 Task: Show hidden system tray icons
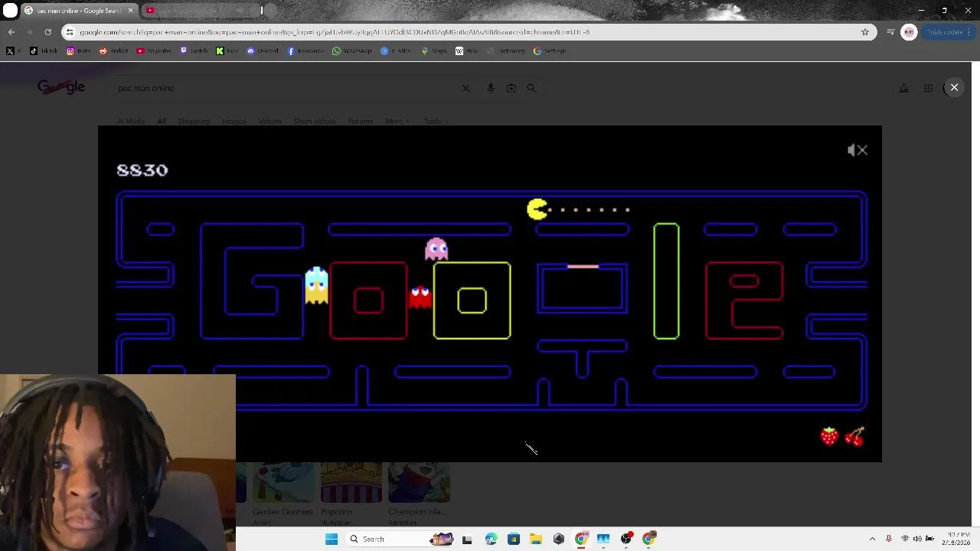coord(872,539)
